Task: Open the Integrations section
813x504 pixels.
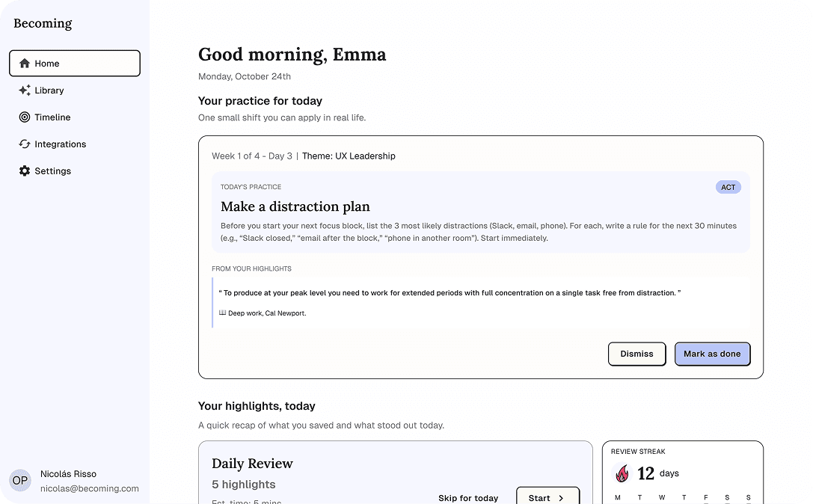Action: pyautogui.click(x=60, y=144)
